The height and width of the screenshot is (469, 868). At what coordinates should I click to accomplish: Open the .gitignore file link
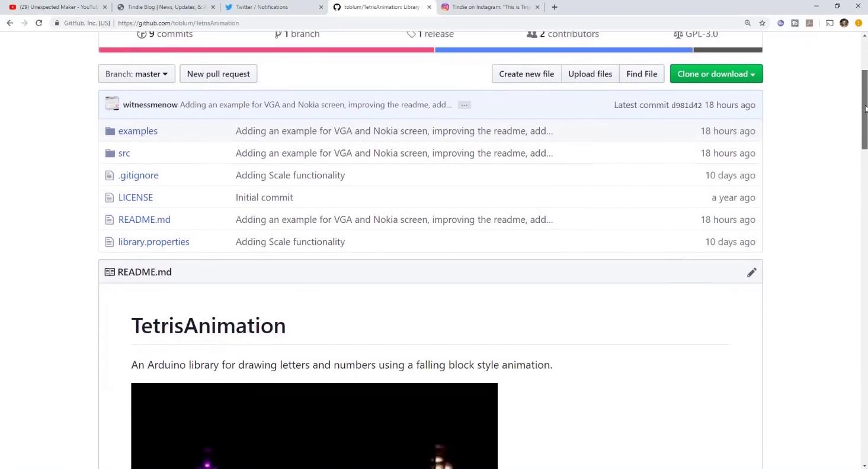point(138,176)
